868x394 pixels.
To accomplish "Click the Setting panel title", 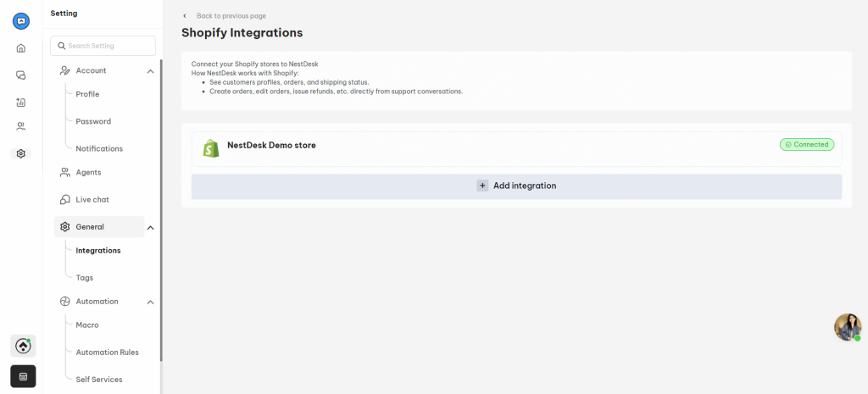I will point(64,14).
